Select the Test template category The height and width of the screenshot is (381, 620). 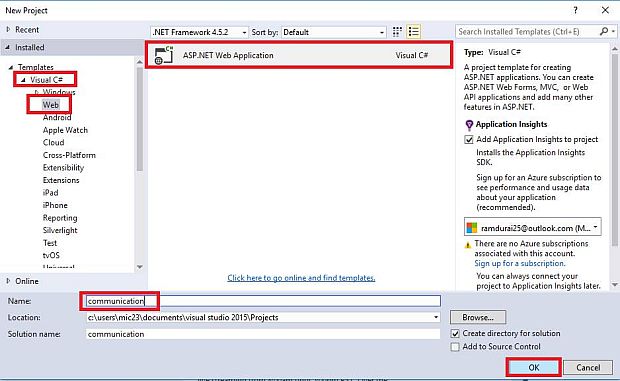point(50,243)
